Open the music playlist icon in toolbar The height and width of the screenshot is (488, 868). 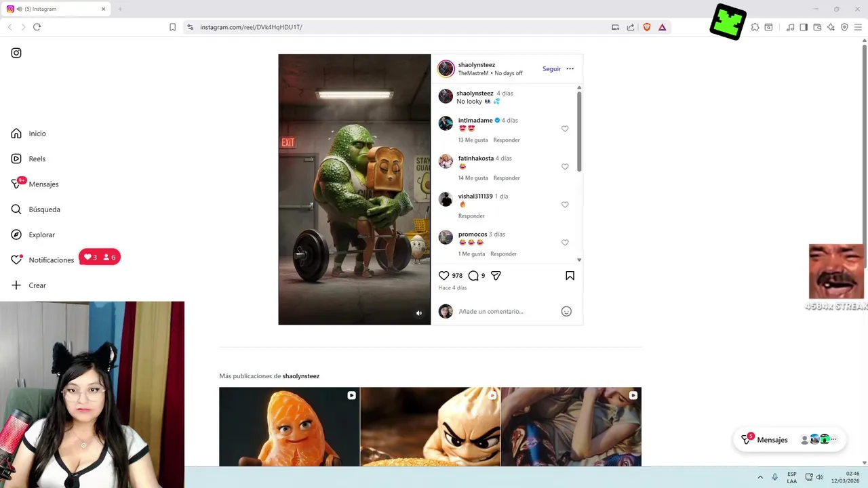790,27
